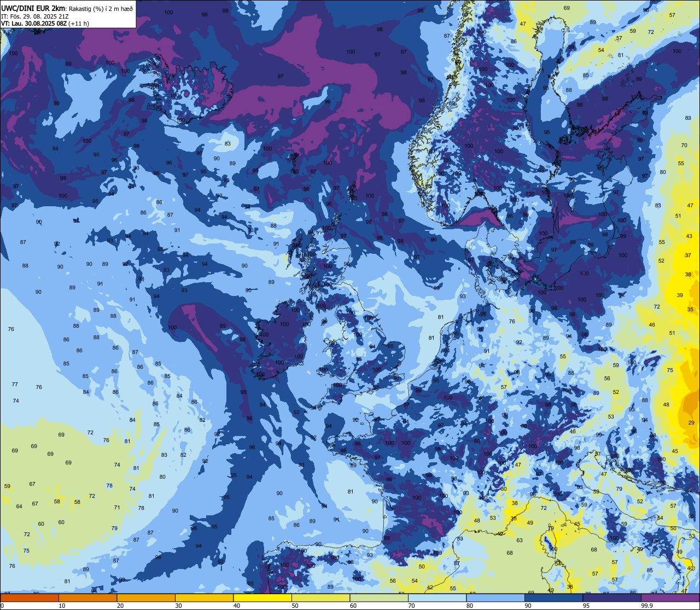
Task: Click the legend label 50
Action: (x=295, y=606)
